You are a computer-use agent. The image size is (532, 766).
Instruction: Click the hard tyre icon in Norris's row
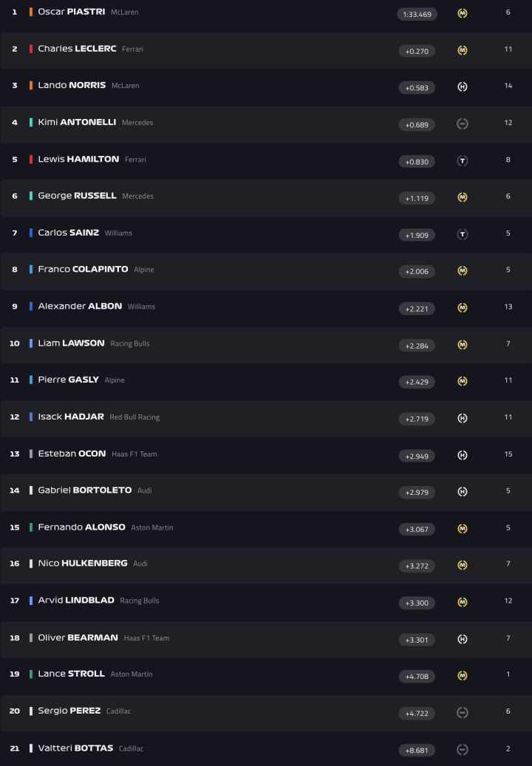(463, 86)
